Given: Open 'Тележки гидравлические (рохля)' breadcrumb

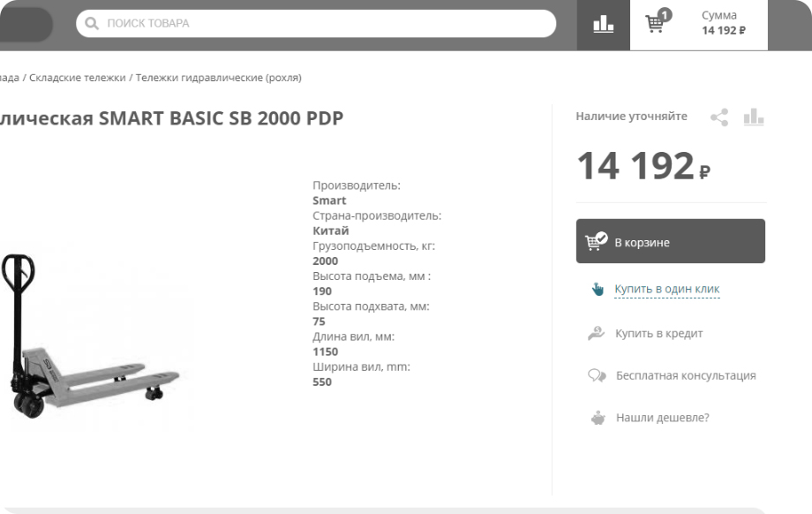Looking at the screenshot, I should pos(219,78).
